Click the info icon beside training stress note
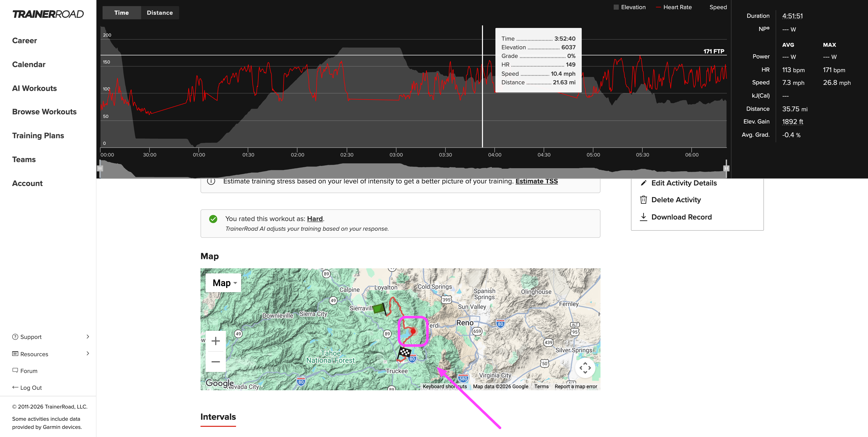This screenshot has width=868, height=437. 211,181
